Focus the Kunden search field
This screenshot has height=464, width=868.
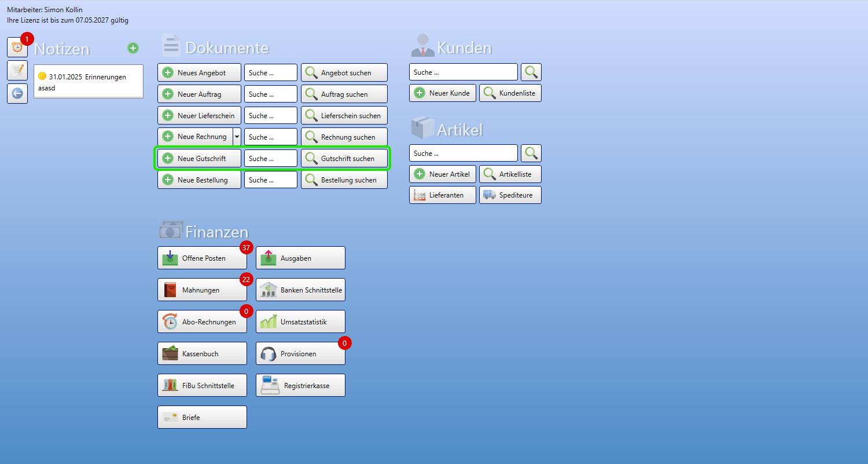point(464,72)
